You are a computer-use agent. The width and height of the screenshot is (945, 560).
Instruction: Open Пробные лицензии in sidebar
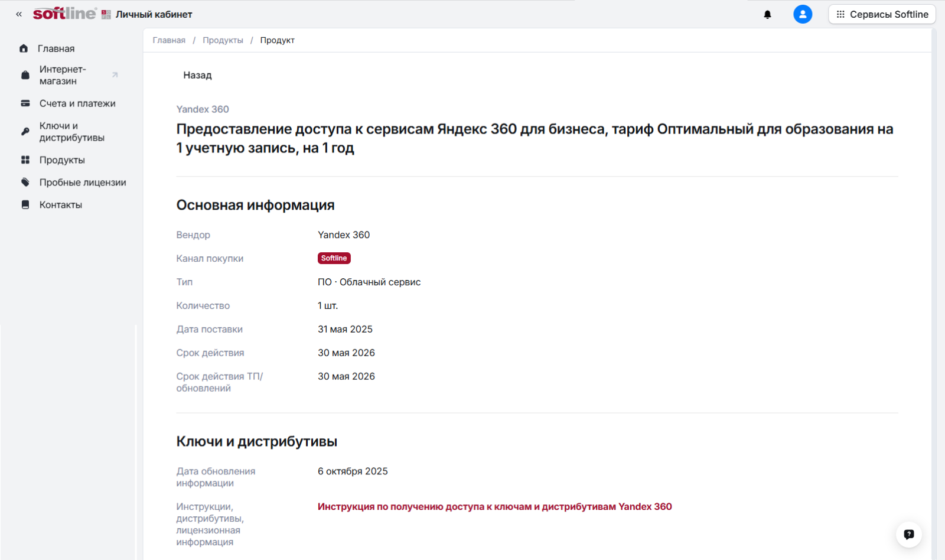coord(83,183)
